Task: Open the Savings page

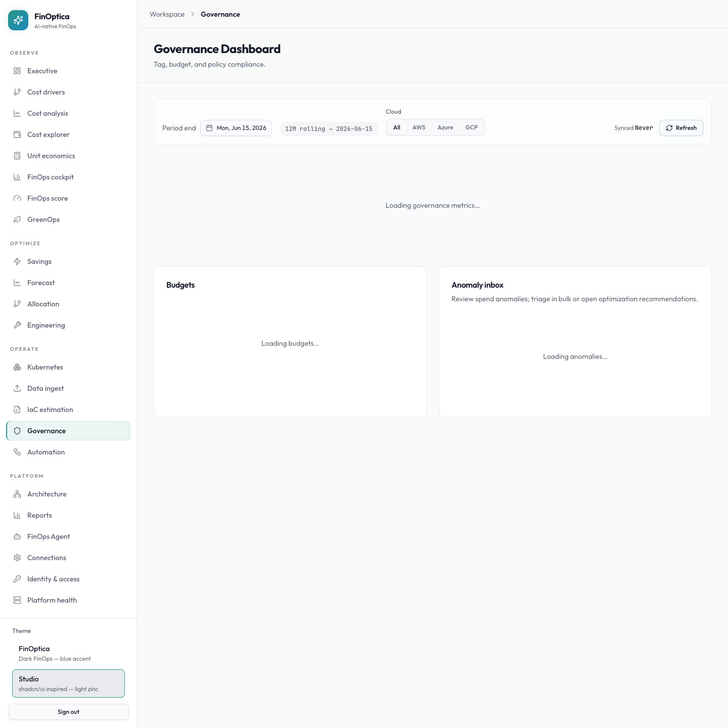Action: 68,261
